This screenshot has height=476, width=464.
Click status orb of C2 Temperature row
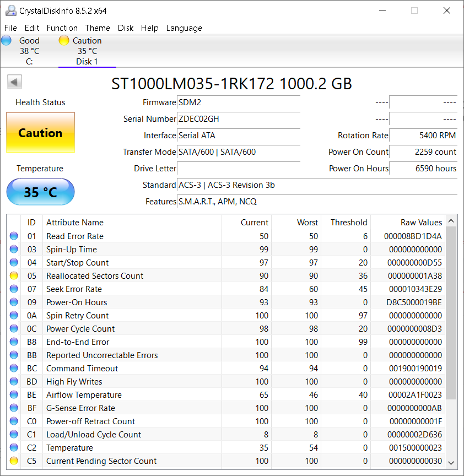[14, 447]
